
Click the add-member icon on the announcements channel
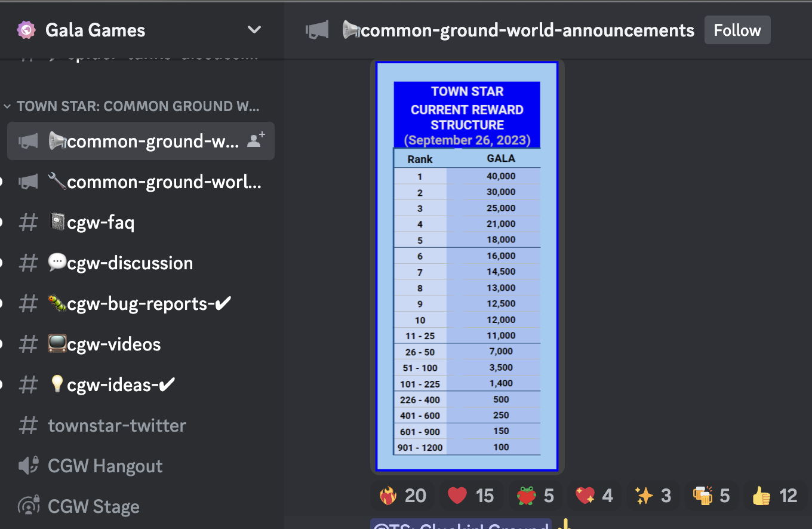pyautogui.click(x=256, y=141)
